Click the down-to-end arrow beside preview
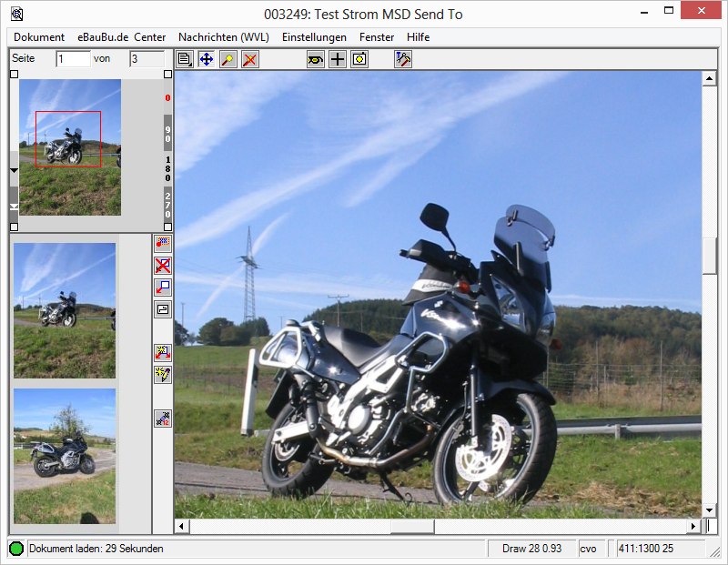Screen dimensions: 728x565 click(14, 207)
